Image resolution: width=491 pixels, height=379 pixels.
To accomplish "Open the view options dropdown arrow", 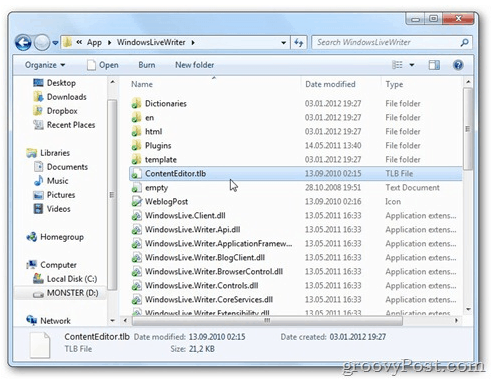I will [x=412, y=65].
